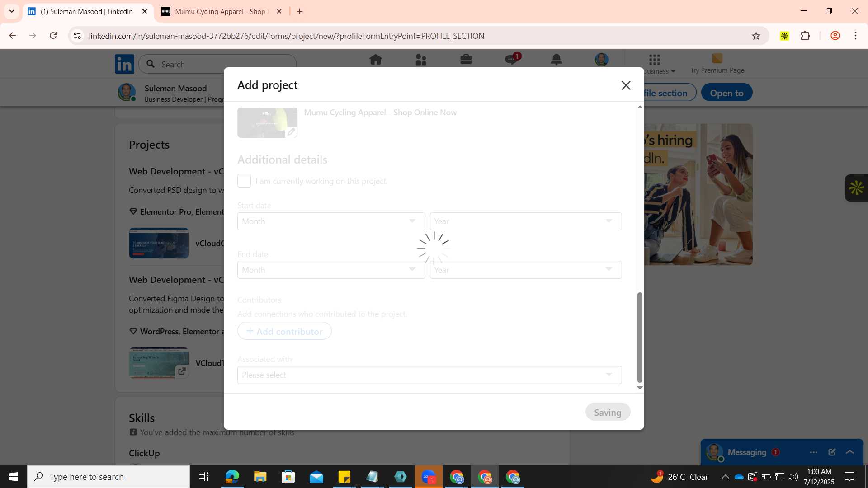Click the Suleman Masood name in sticky header
868x488 pixels.
[175, 89]
